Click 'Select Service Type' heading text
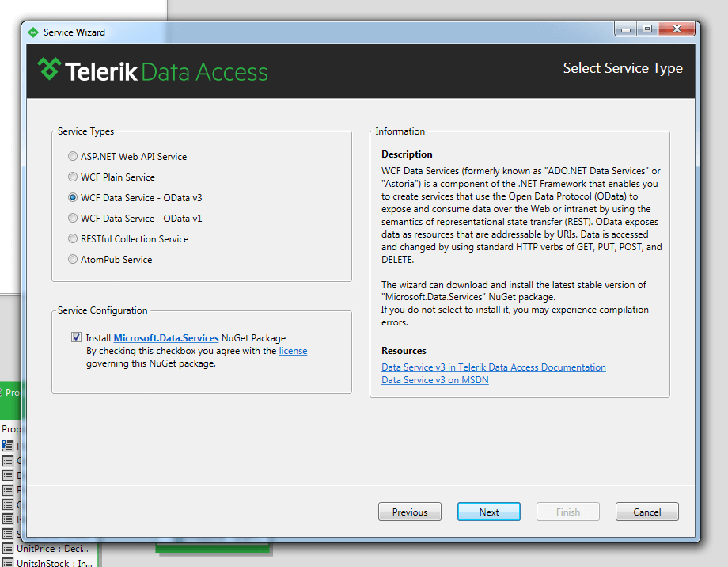This screenshot has width=728, height=567. (623, 68)
